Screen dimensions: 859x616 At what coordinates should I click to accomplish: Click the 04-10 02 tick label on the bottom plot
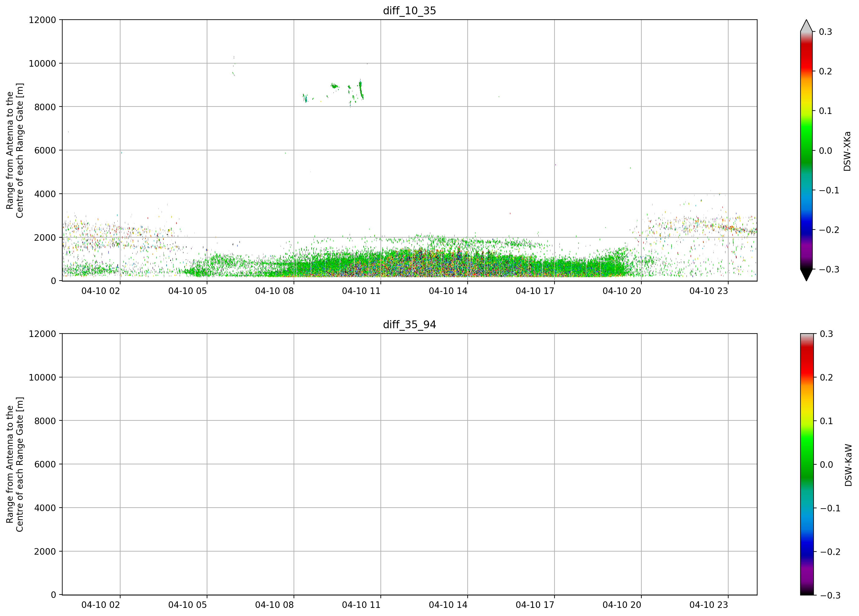(x=100, y=605)
